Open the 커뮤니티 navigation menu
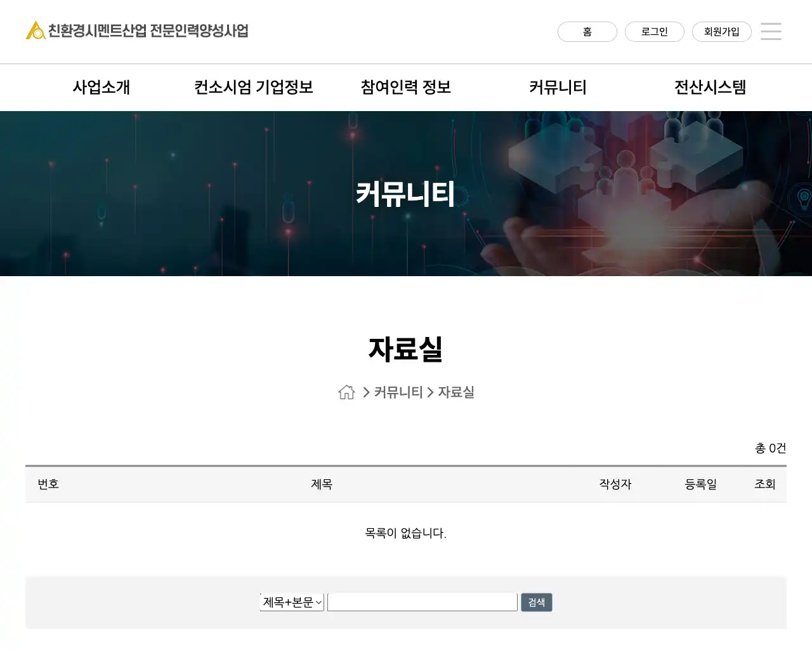Screen dimensions: 812x650 coord(558,88)
